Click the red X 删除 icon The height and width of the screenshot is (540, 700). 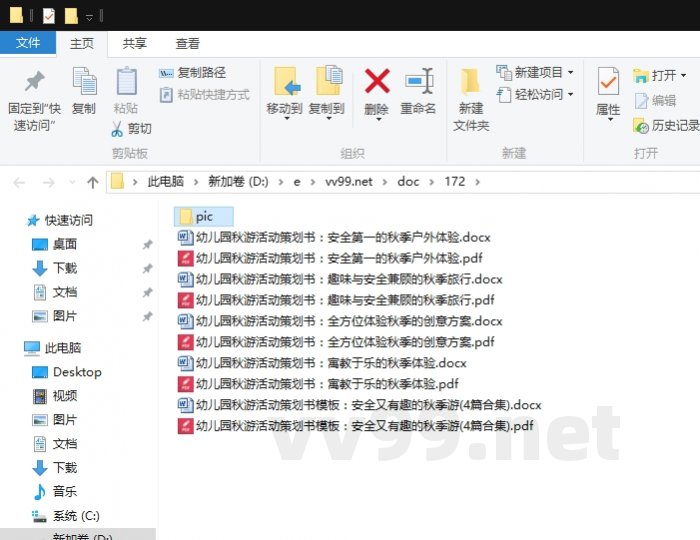[377, 80]
